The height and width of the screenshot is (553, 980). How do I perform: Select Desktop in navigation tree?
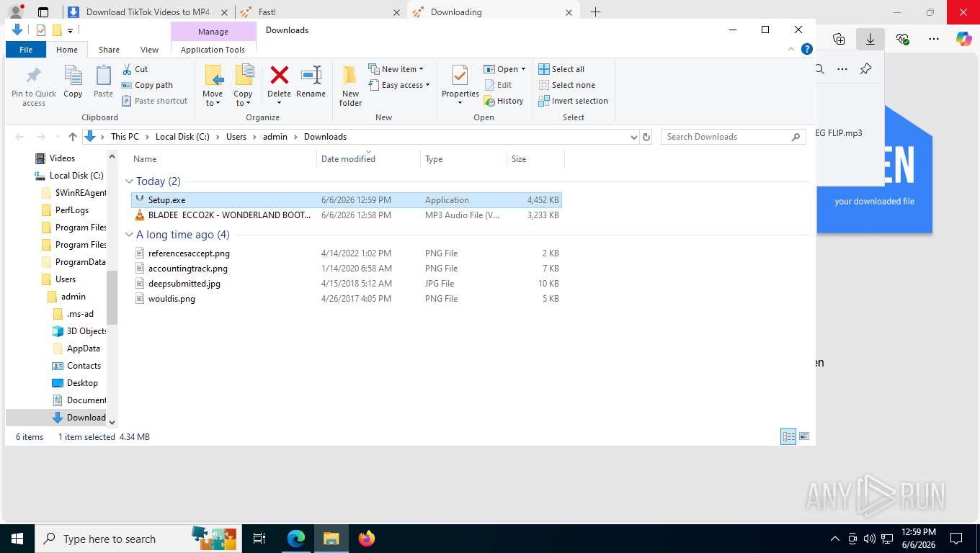(82, 383)
